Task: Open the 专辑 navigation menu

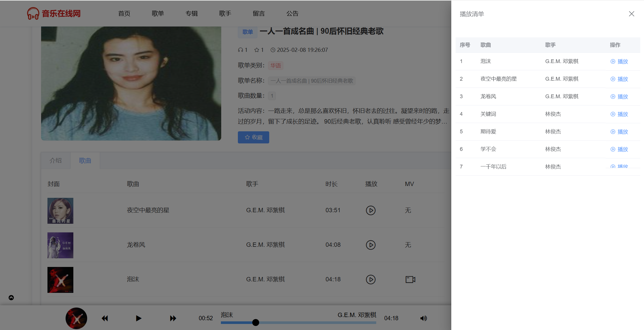Action: pyautogui.click(x=191, y=14)
